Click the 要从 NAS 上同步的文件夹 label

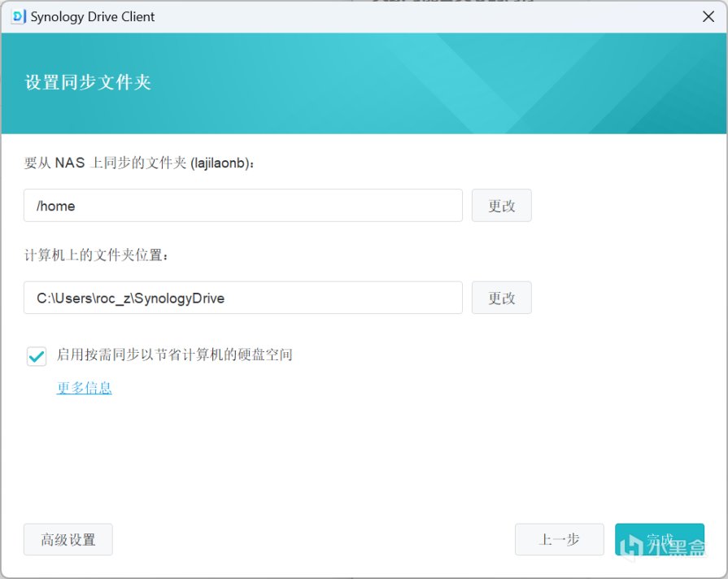tap(106, 163)
